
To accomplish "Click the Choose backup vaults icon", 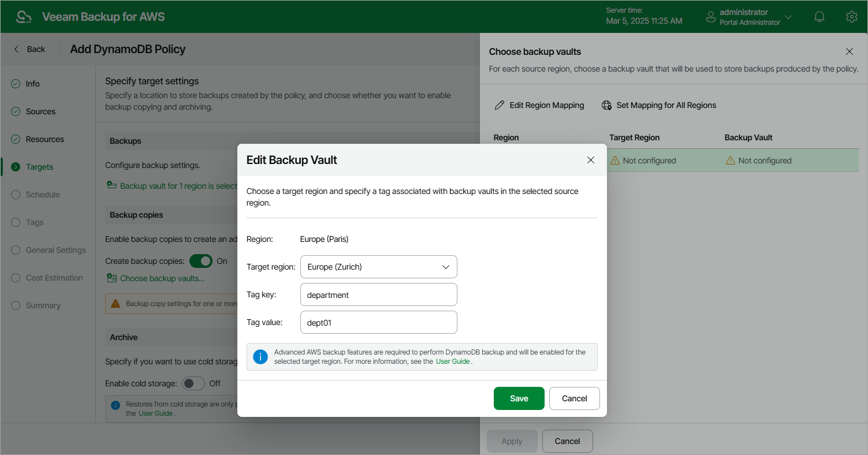I will tap(111, 278).
